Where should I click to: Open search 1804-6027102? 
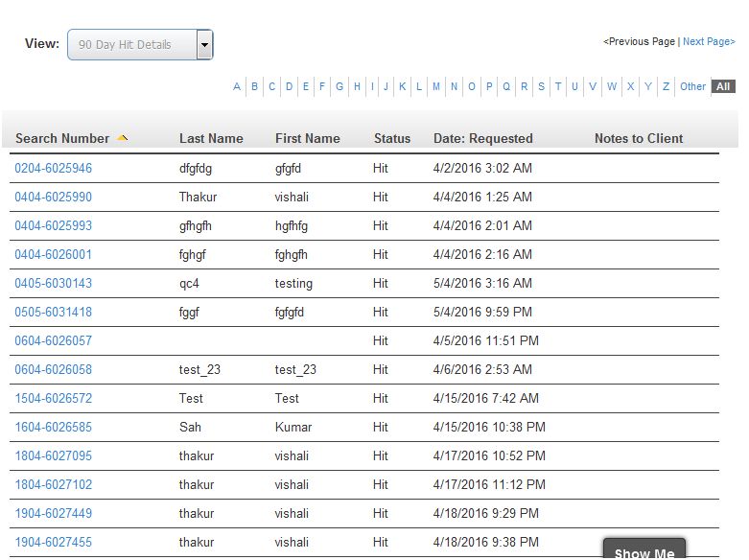click(53, 484)
